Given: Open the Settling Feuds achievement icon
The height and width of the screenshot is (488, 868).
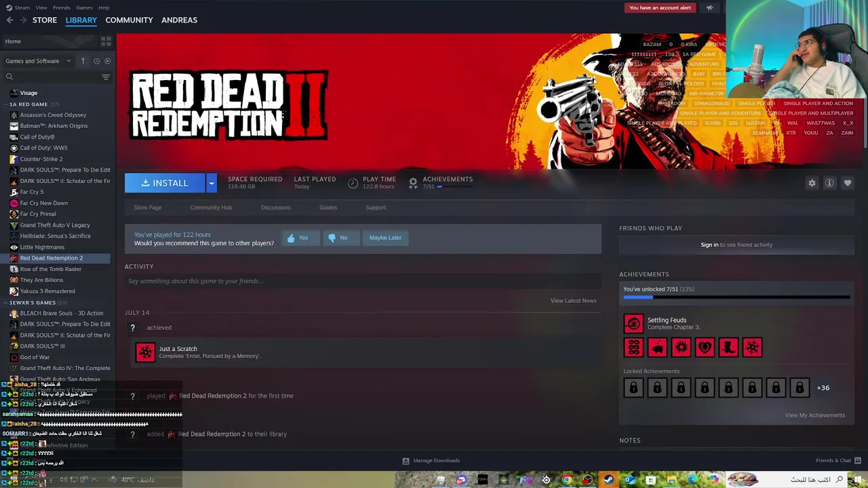Looking at the screenshot, I should pyautogui.click(x=633, y=324).
